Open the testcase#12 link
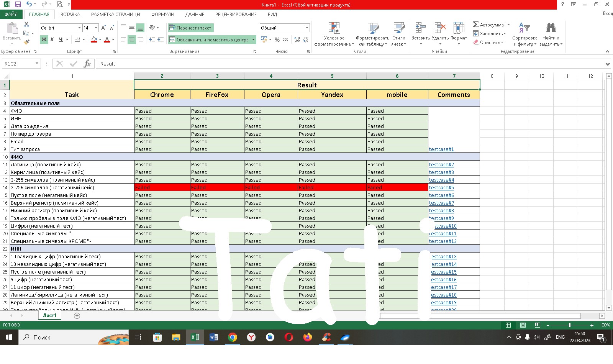The width and height of the screenshot is (613, 364). coord(443,241)
